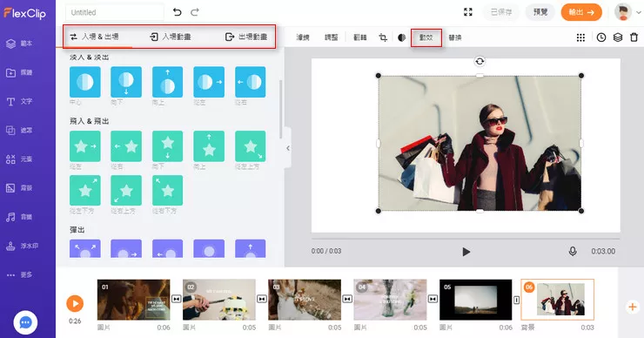Select fly animation star with lower-right arrow
The image size is (644, 338).
250,146
